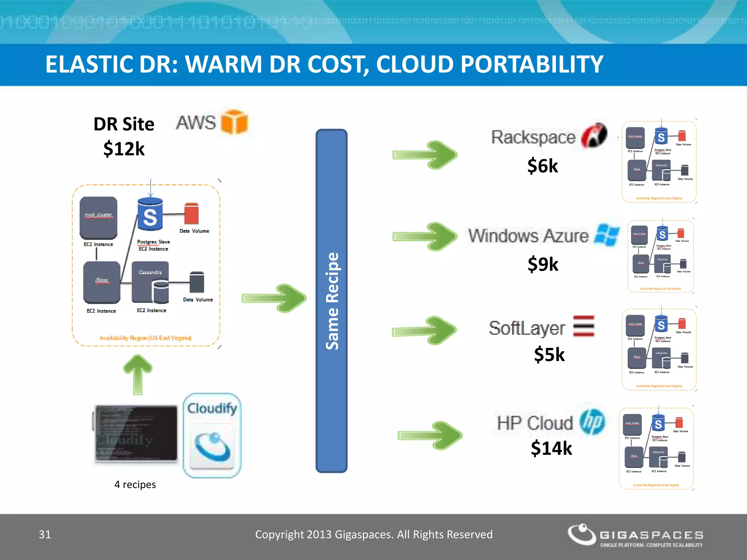Viewport: 747px width, 560px height.
Task: Click the slide title Elastic DR heading
Action: click(x=324, y=65)
